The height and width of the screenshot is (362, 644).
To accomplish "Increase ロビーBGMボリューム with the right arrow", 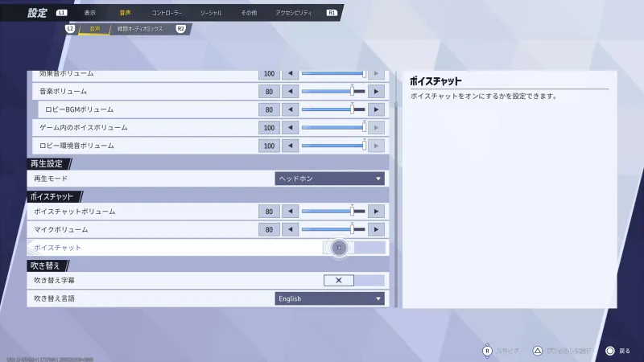I will 376,109.
